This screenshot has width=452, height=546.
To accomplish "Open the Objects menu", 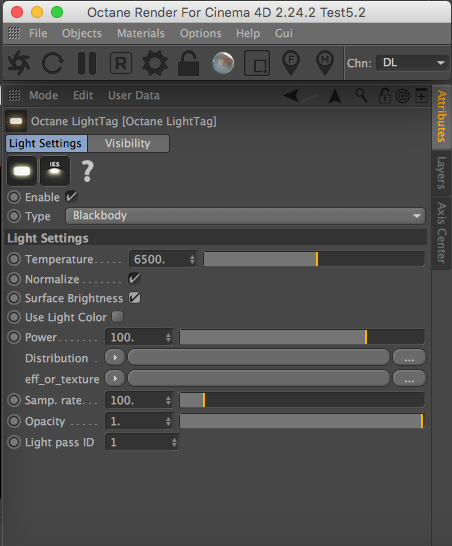I will tap(82, 33).
